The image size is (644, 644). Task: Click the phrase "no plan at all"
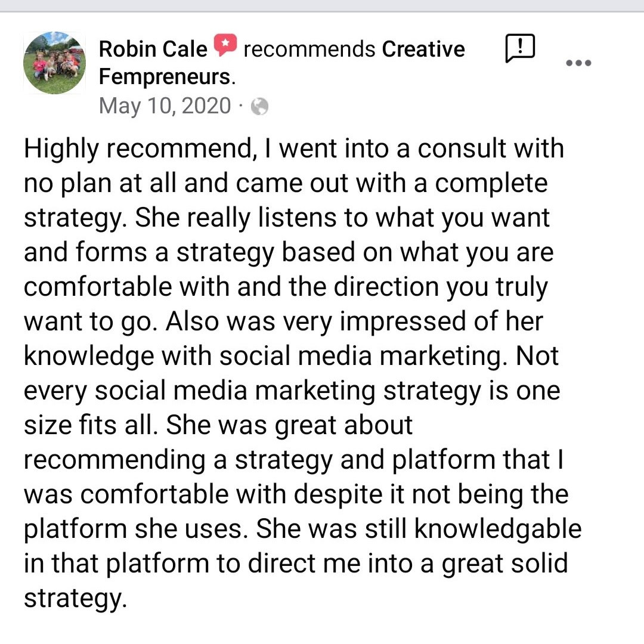coord(101,183)
